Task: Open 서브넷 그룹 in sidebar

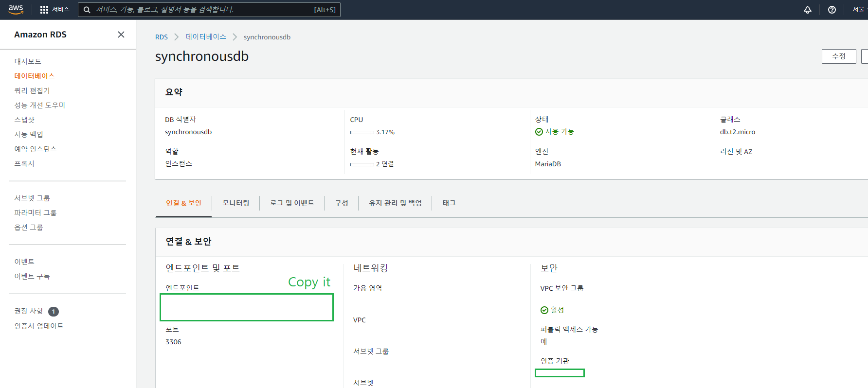Action: (32, 198)
